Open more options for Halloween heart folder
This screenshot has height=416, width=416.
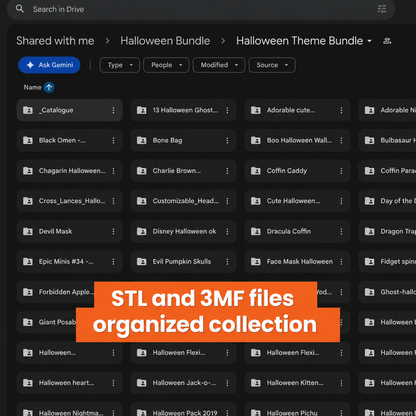pyautogui.click(x=113, y=383)
